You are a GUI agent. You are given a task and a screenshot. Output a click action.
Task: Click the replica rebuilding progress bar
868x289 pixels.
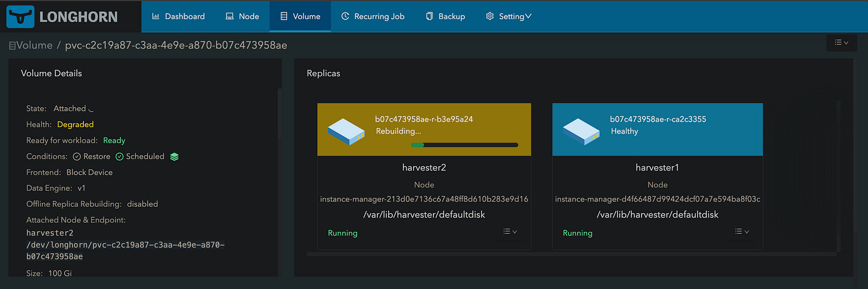464,145
